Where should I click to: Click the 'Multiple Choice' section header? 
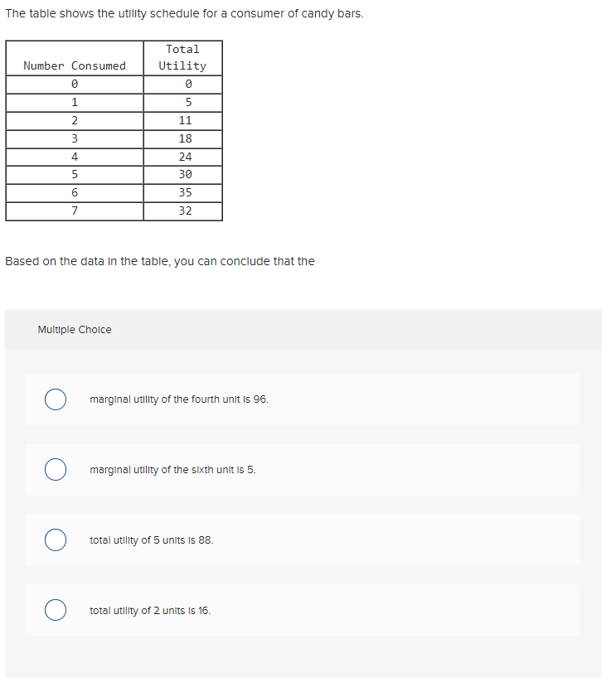pos(74,329)
